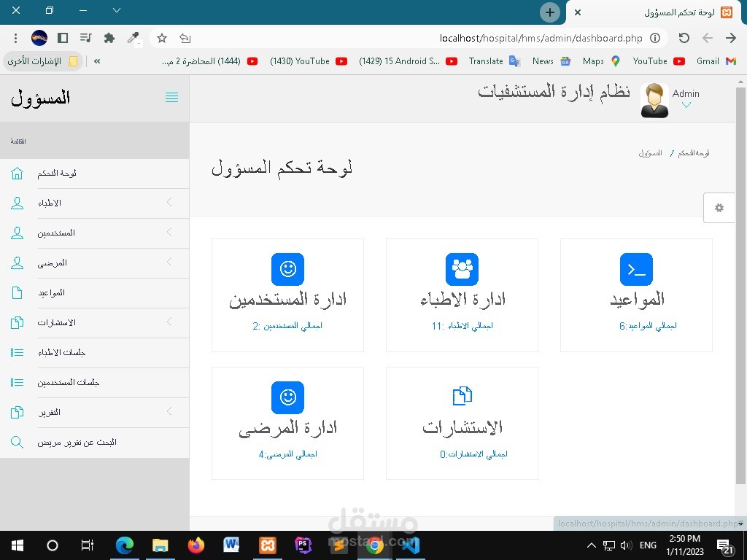Expand the التقرير submenu chevron

coord(169,411)
